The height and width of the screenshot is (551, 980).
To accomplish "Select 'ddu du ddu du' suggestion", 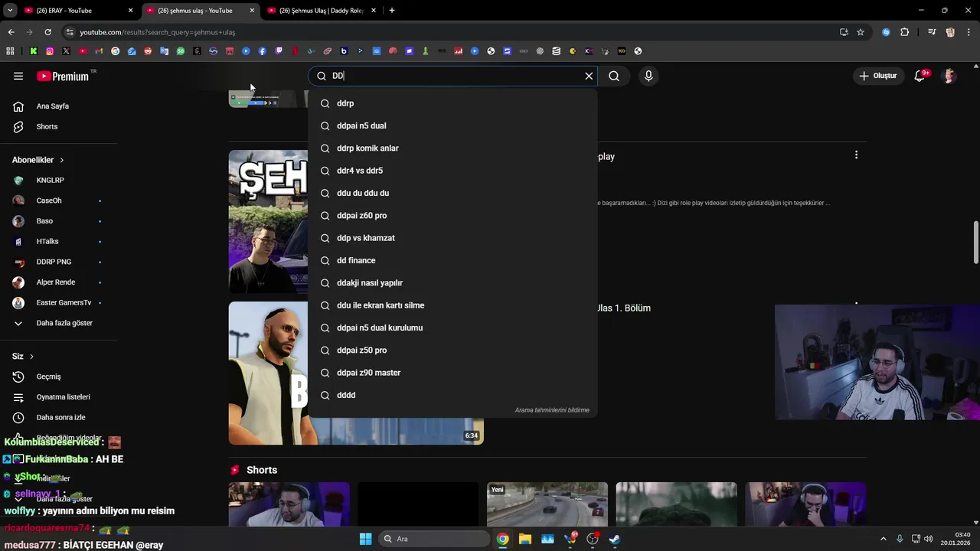I will tap(452, 193).
